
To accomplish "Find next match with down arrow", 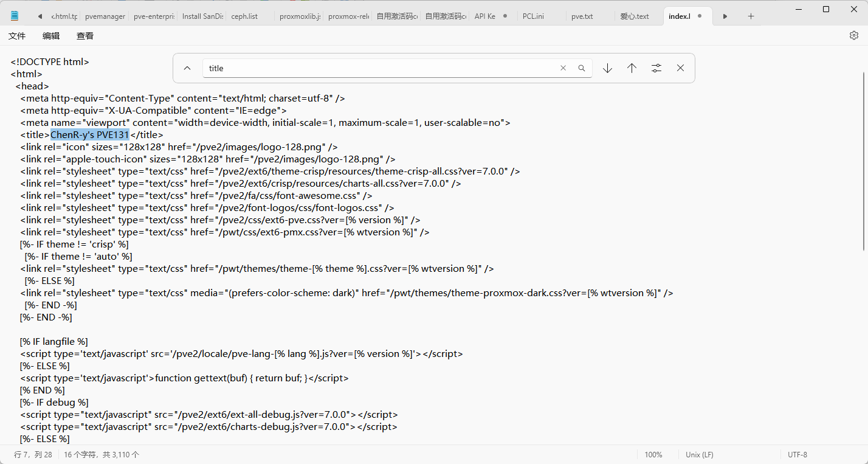I will (607, 68).
